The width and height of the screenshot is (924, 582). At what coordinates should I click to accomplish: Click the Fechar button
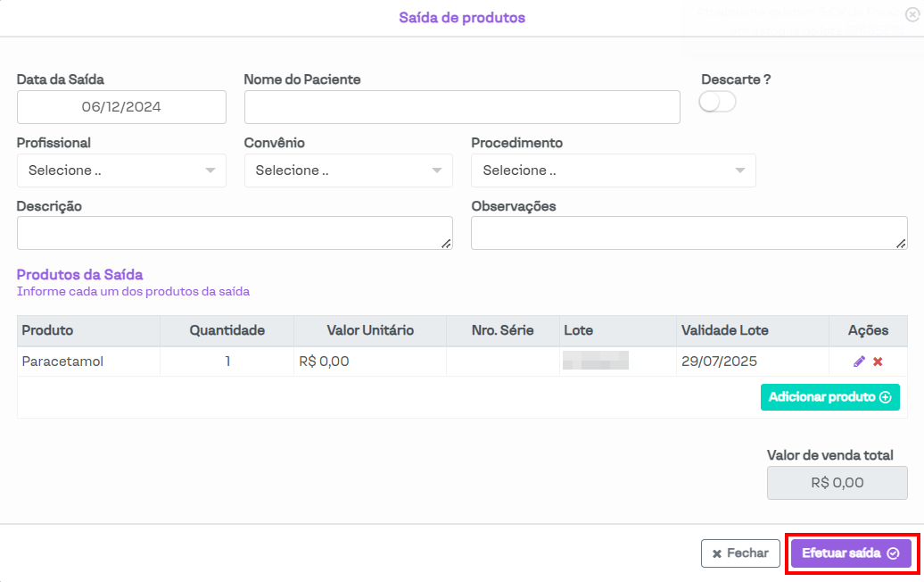click(740, 553)
